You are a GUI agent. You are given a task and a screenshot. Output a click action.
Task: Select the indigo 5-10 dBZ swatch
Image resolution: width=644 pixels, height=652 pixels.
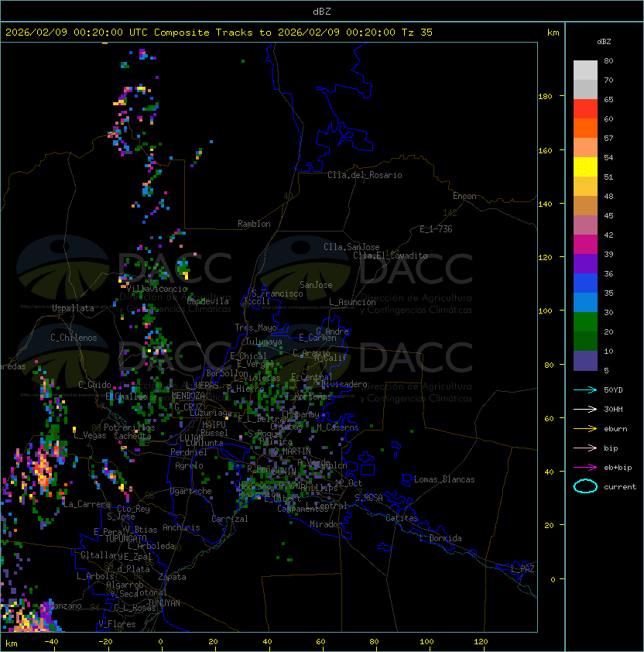pyautogui.click(x=585, y=360)
